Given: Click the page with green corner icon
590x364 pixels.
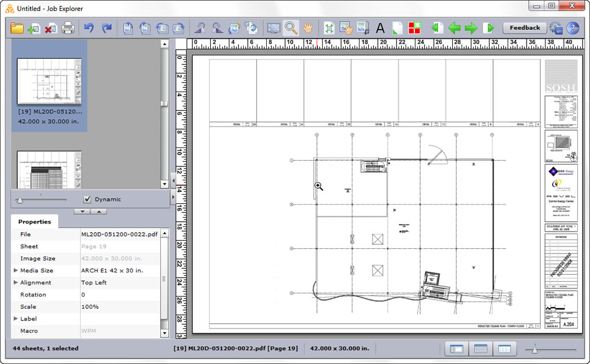Looking at the screenshot, I should pyautogui.click(x=398, y=28).
